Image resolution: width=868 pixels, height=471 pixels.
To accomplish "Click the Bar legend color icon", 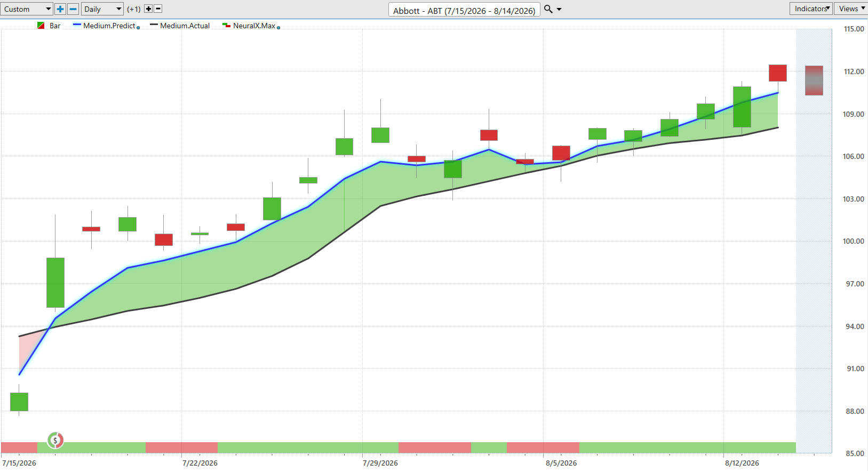I will [x=41, y=26].
